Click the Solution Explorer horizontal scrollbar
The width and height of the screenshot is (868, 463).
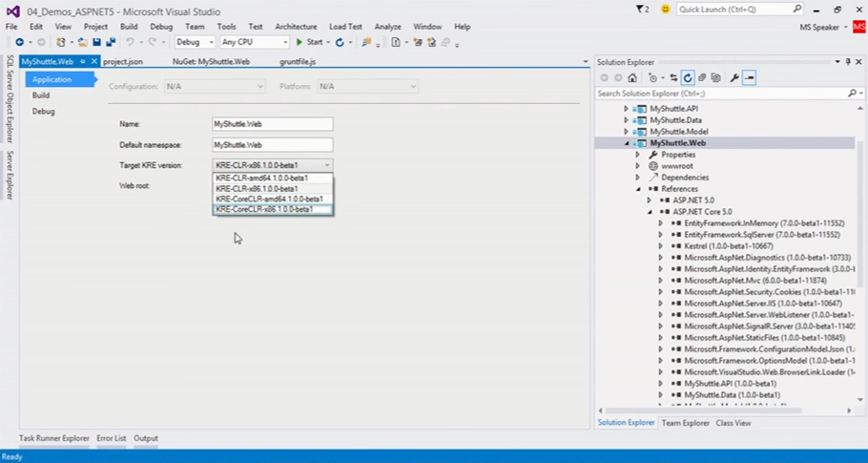point(703,410)
